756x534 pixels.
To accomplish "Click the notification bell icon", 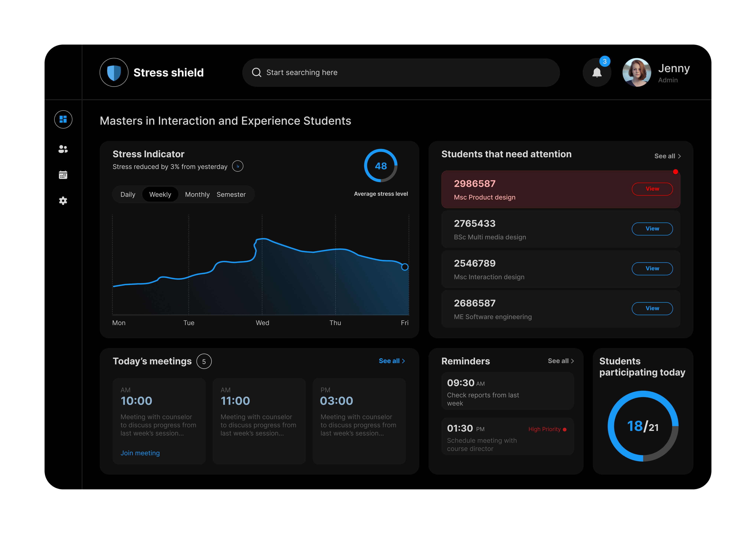I will point(597,73).
